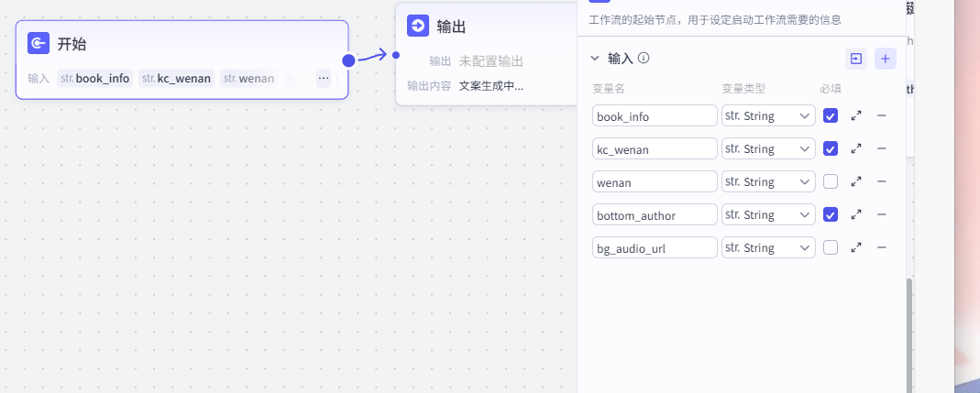This screenshot has width=980, height=393.
Task: Expand the book_info variable editor
Action: coord(856,116)
